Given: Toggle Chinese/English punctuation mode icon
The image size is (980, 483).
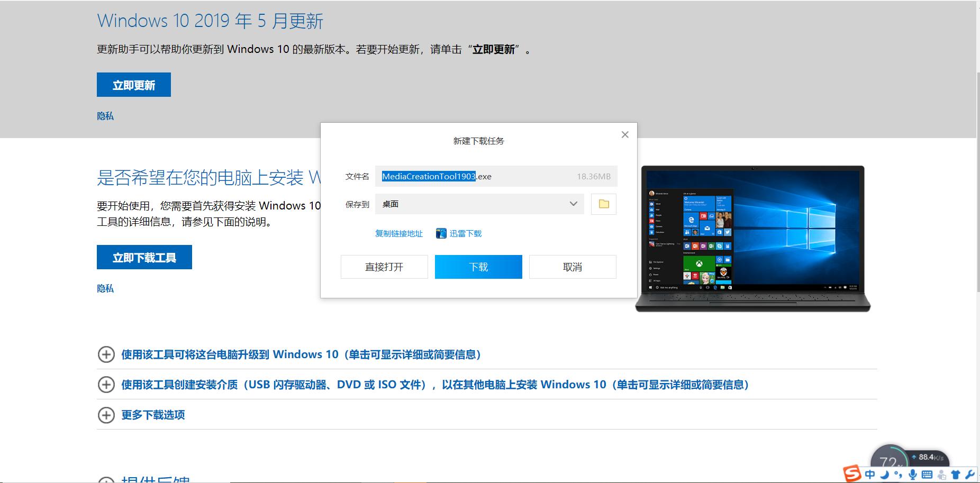Looking at the screenshot, I should pyautogui.click(x=898, y=474).
